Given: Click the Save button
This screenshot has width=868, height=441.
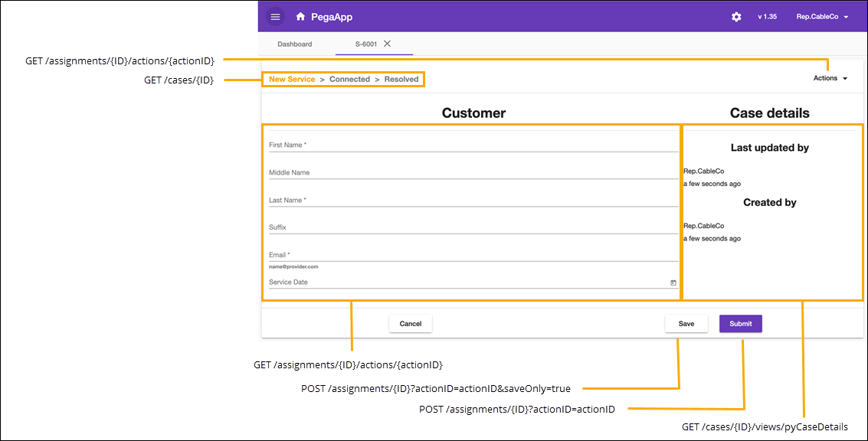Looking at the screenshot, I should coord(686,324).
